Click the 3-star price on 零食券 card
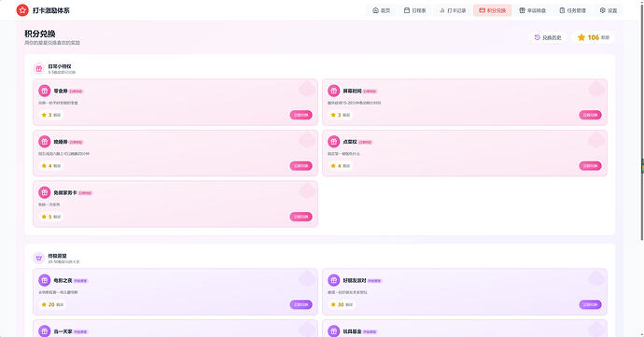The image size is (644, 337). (51, 115)
